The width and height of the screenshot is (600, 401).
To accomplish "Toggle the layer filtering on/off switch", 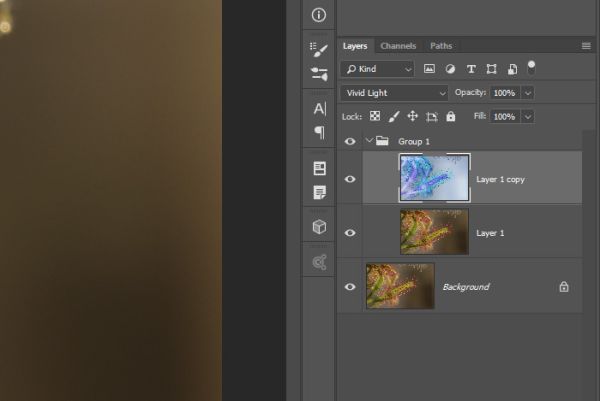I will pyautogui.click(x=532, y=68).
